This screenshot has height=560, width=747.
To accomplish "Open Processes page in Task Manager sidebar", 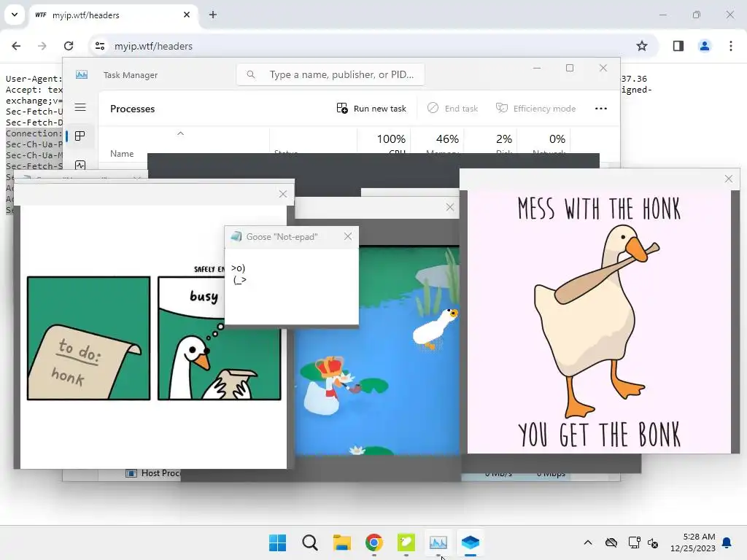I will click(80, 136).
